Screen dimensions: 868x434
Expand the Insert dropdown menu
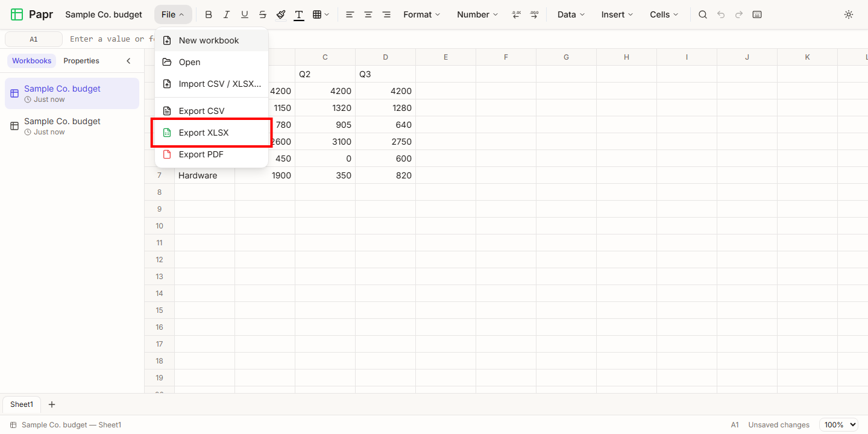(617, 14)
